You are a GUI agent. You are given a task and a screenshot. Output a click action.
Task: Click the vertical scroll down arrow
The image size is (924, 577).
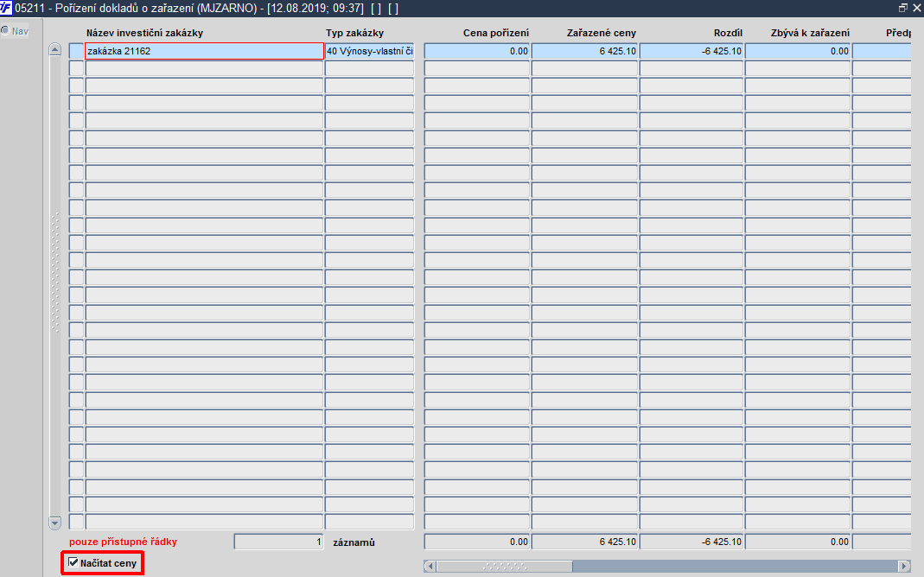54,523
